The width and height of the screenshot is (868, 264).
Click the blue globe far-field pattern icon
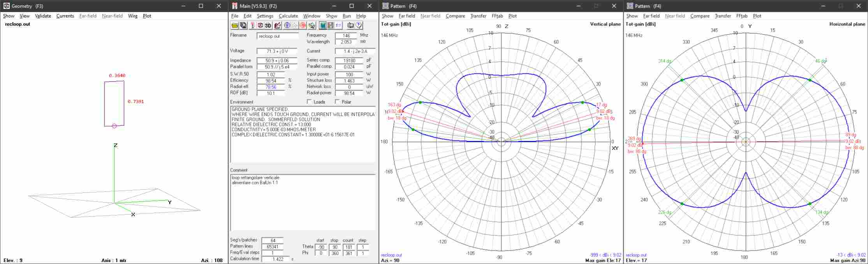287,26
